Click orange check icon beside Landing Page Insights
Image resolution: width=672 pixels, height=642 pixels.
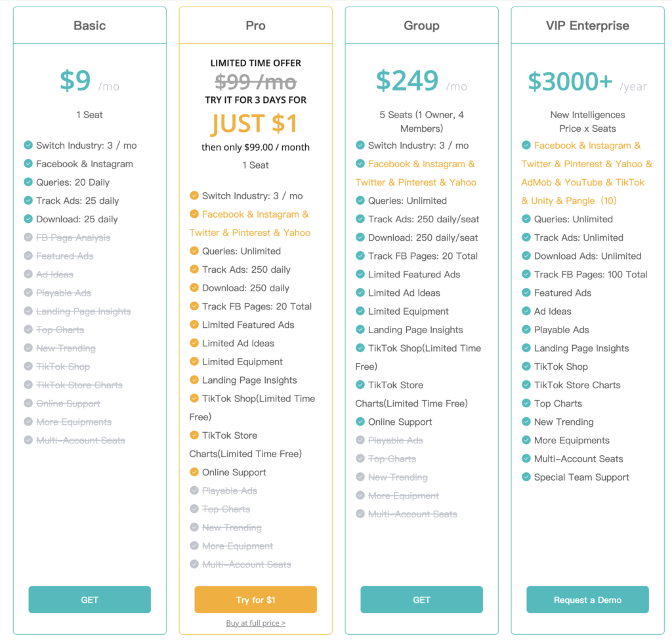pos(194,380)
